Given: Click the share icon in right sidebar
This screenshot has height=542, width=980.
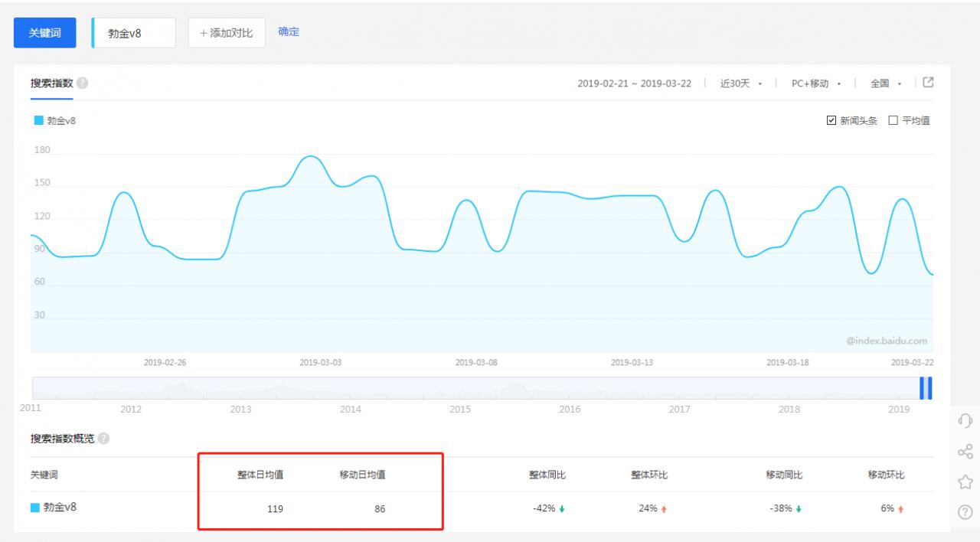Looking at the screenshot, I should pos(965,451).
